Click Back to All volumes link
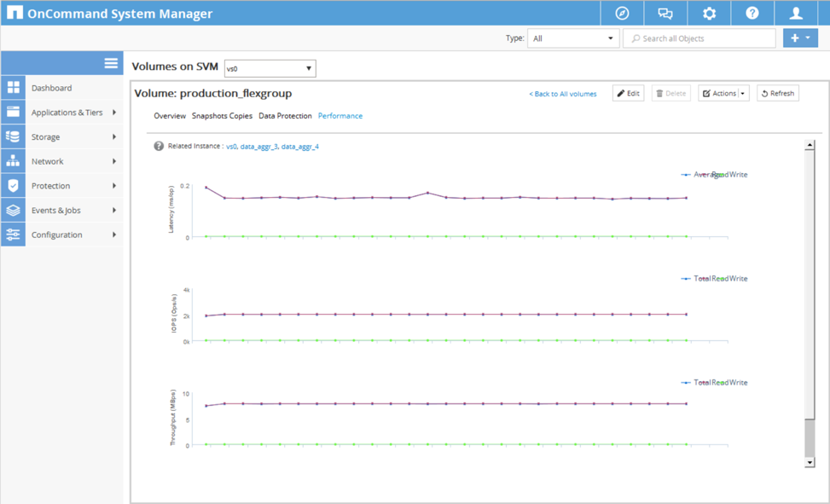 click(x=563, y=94)
